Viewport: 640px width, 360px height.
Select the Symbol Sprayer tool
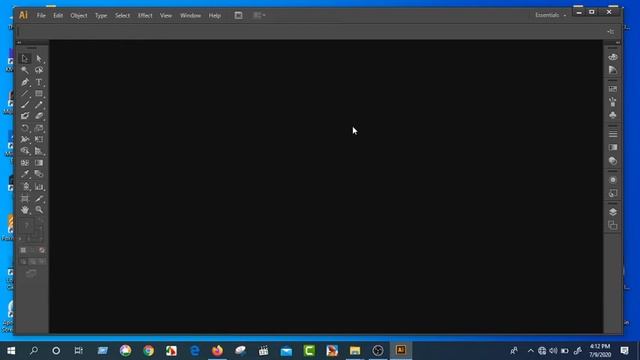pyautogui.click(x=25, y=187)
